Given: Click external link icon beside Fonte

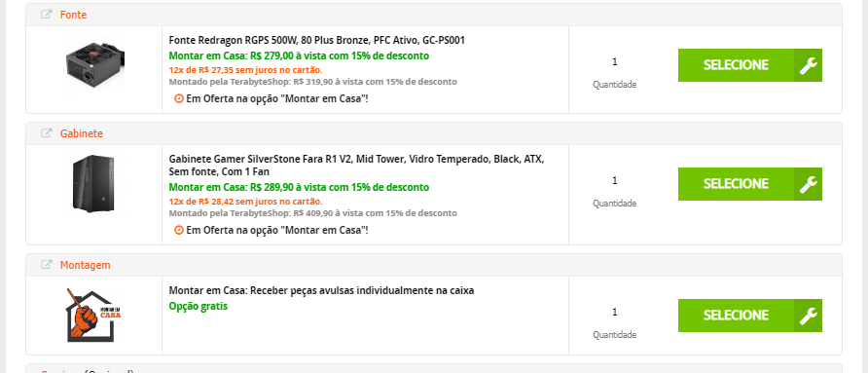Looking at the screenshot, I should [x=47, y=15].
